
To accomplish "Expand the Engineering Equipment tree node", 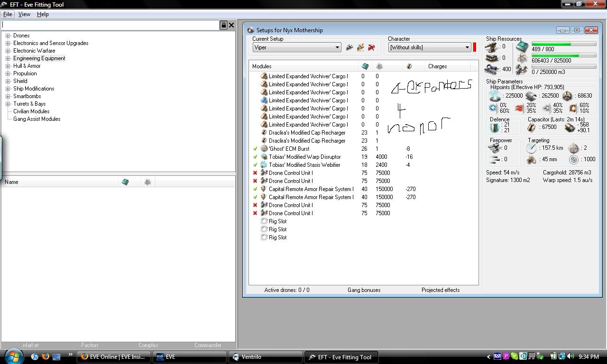I will (8, 58).
